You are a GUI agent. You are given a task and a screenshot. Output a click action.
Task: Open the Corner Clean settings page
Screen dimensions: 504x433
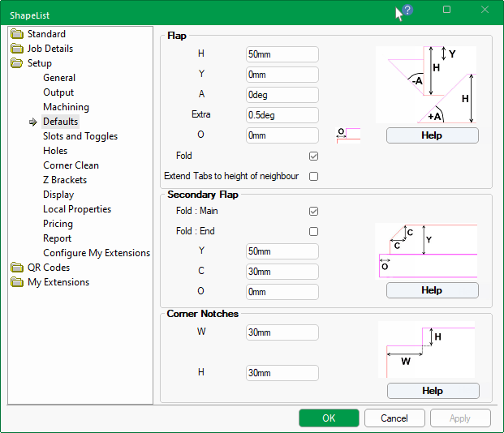click(71, 165)
